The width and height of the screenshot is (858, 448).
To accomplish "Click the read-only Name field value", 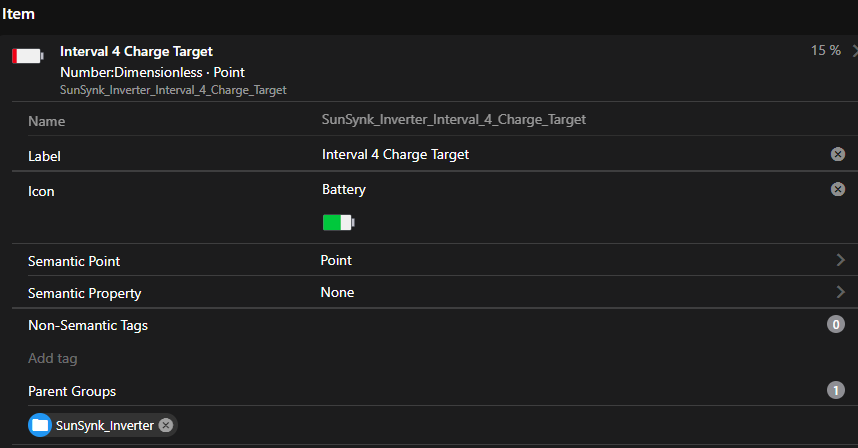I will pos(453,119).
